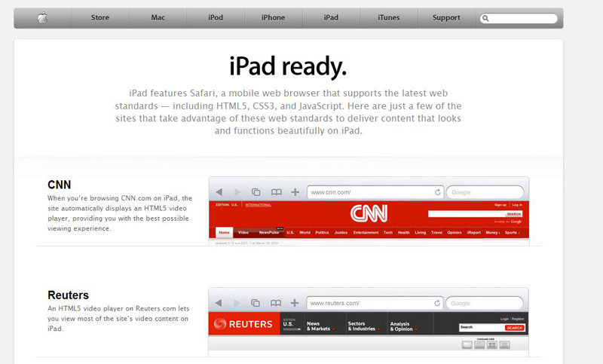603x364 pixels.
Task: Click plus icon in CNN browser toolbar
Action: click(295, 192)
